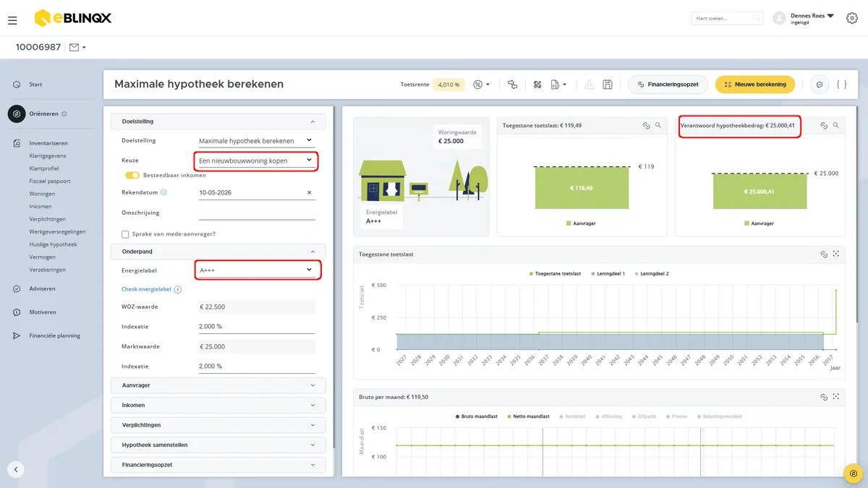Expand the Aanvrager section
Screen dimensions: 868x488
click(x=218, y=385)
